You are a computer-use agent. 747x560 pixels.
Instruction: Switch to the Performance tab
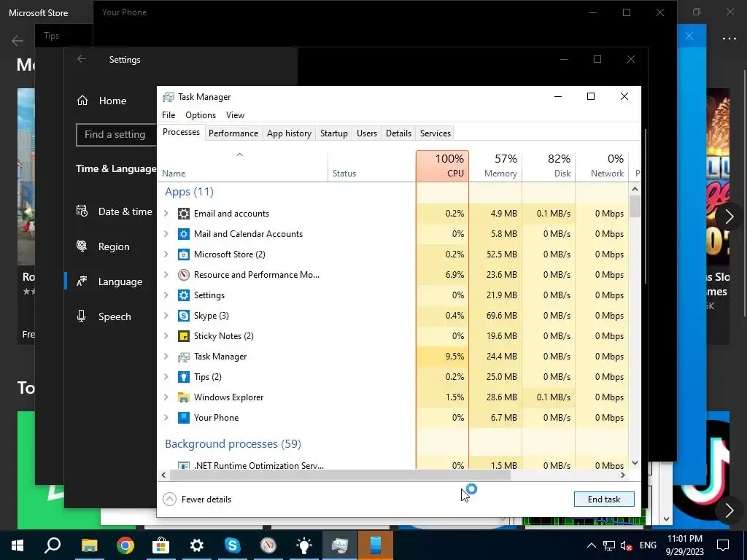(x=233, y=133)
